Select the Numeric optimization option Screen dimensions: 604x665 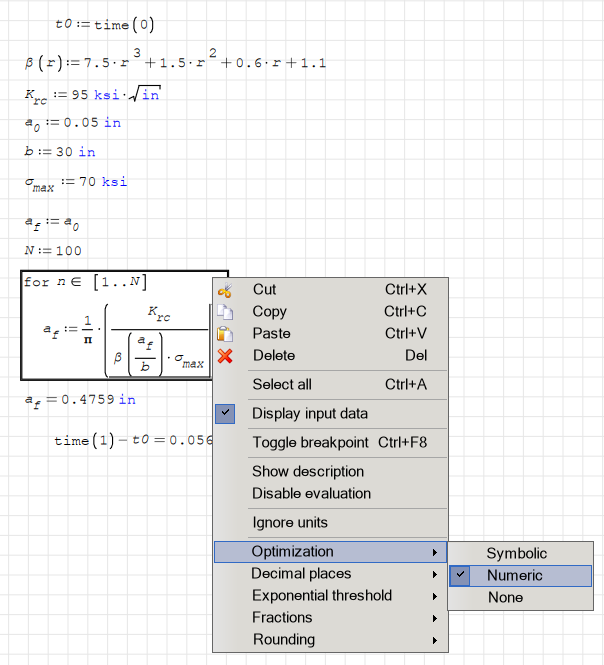(x=514, y=575)
